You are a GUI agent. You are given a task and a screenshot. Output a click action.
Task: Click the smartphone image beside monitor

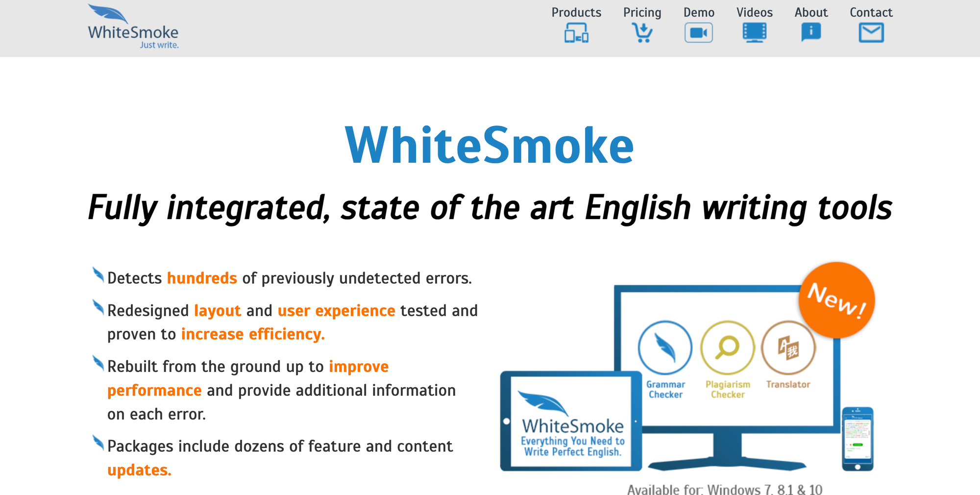pos(857,438)
